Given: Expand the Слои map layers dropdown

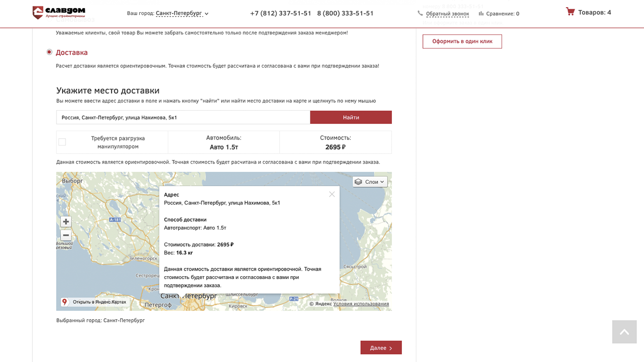Looking at the screenshot, I should [x=370, y=182].
